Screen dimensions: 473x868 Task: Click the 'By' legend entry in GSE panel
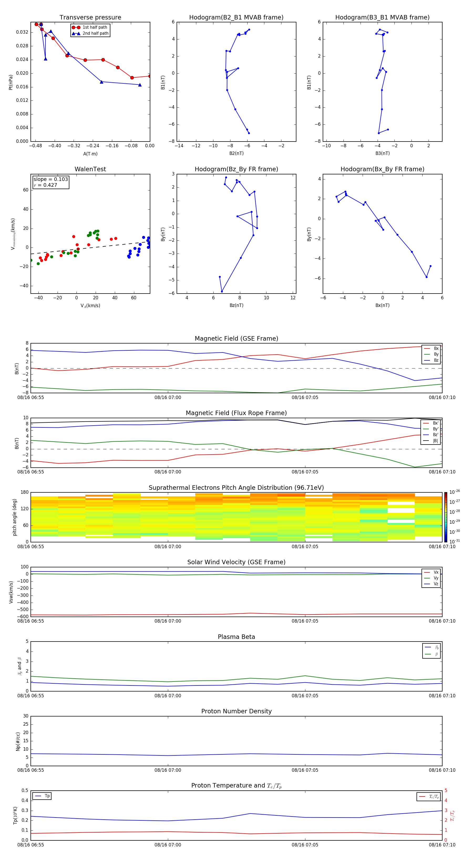[431, 355]
